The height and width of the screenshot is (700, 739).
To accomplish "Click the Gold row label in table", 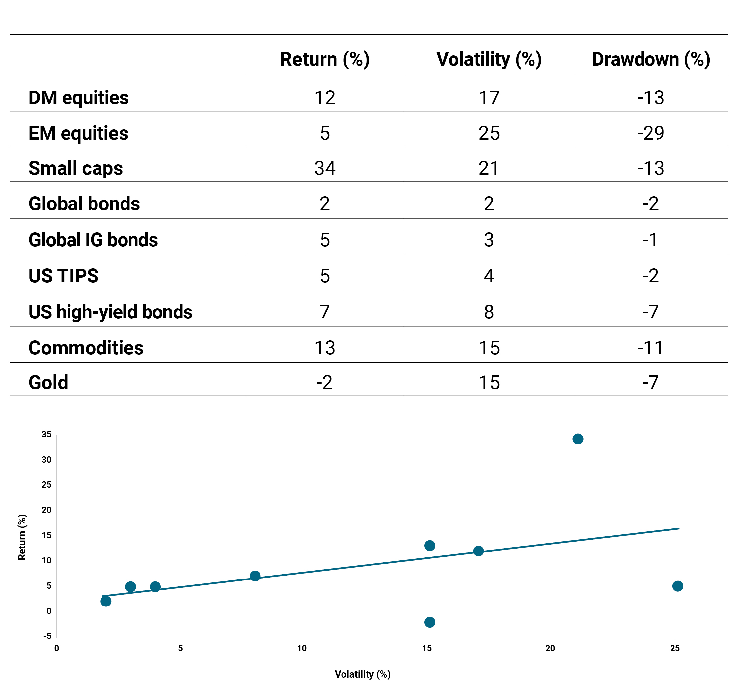I will click(48, 383).
